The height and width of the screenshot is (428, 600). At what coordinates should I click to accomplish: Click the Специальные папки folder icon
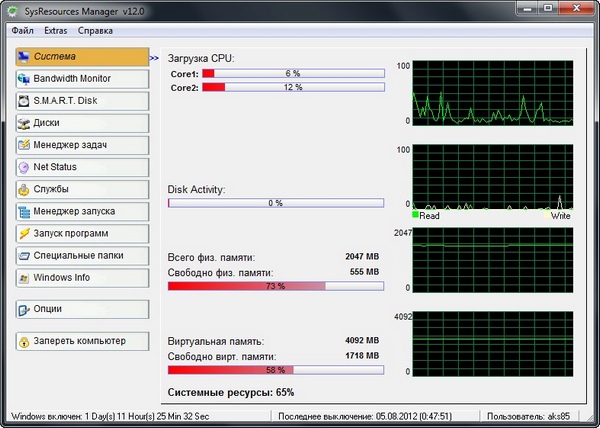[x=24, y=256]
